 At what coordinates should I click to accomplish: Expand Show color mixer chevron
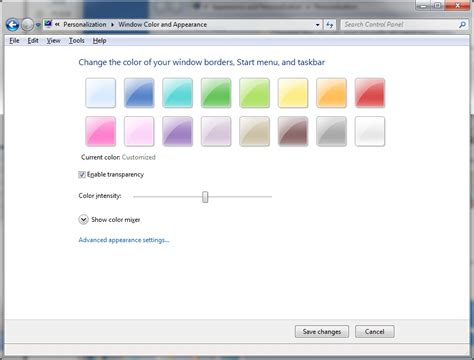[x=83, y=220]
